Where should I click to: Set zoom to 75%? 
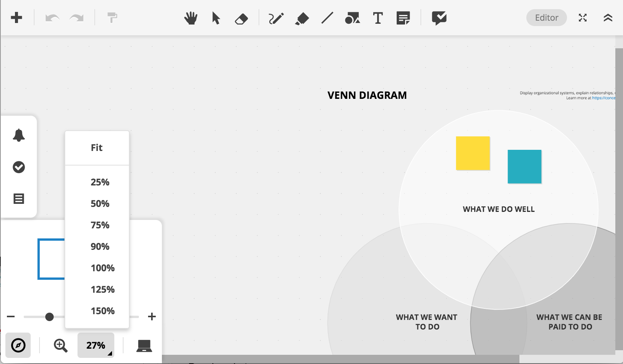[x=100, y=225]
